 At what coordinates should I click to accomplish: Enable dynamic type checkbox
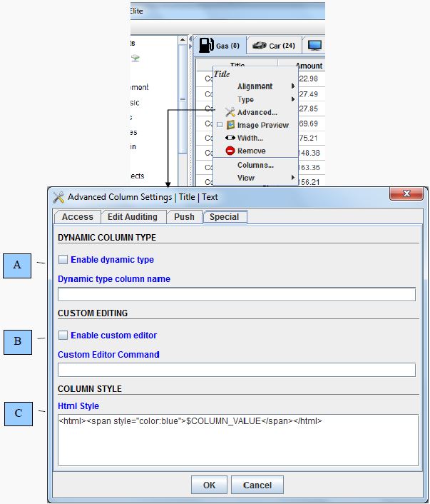click(x=63, y=260)
